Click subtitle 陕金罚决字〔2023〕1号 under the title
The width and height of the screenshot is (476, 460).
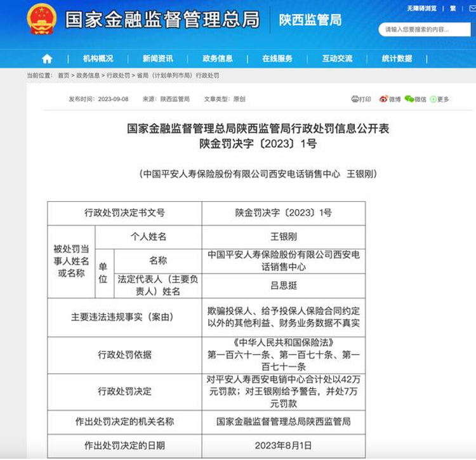tap(258, 143)
